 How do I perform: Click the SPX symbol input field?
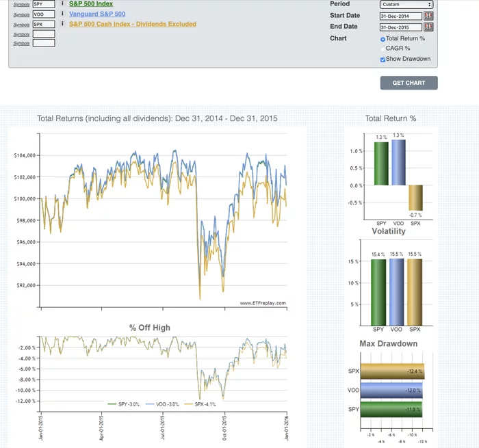click(x=44, y=24)
